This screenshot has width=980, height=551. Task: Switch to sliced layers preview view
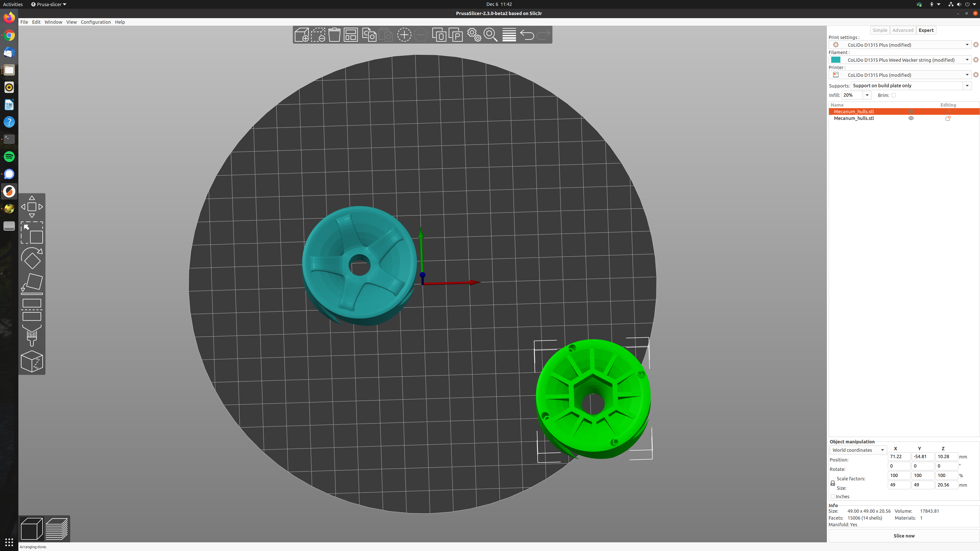point(57,529)
